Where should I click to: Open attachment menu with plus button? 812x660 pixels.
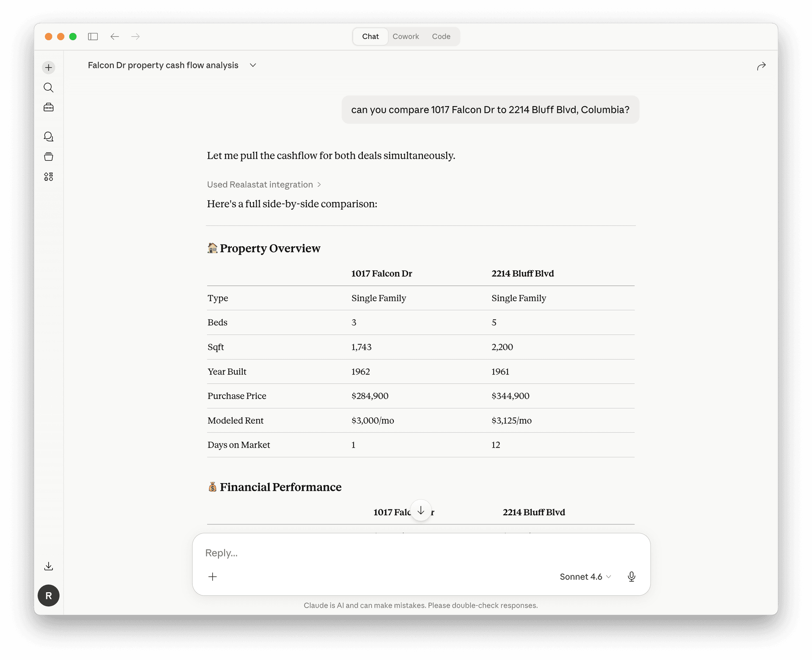(x=213, y=577)
